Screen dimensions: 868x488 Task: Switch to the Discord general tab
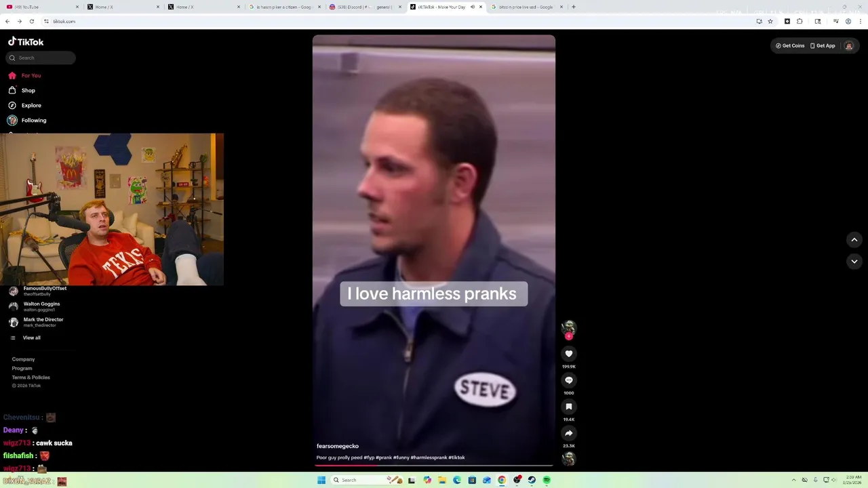click(x=365, y=7)
